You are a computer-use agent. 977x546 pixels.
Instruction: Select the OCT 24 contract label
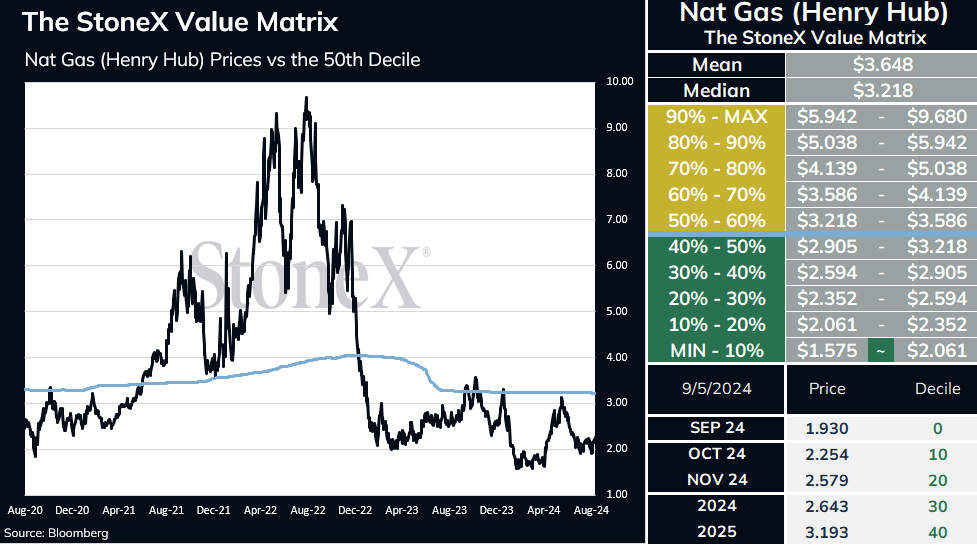pos(717,454)
